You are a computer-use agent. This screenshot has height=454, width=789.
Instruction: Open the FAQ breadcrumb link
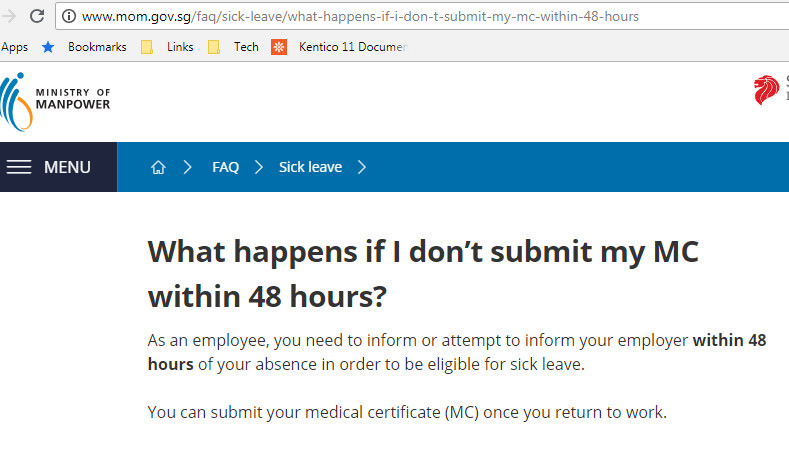[x=225, y=167]
